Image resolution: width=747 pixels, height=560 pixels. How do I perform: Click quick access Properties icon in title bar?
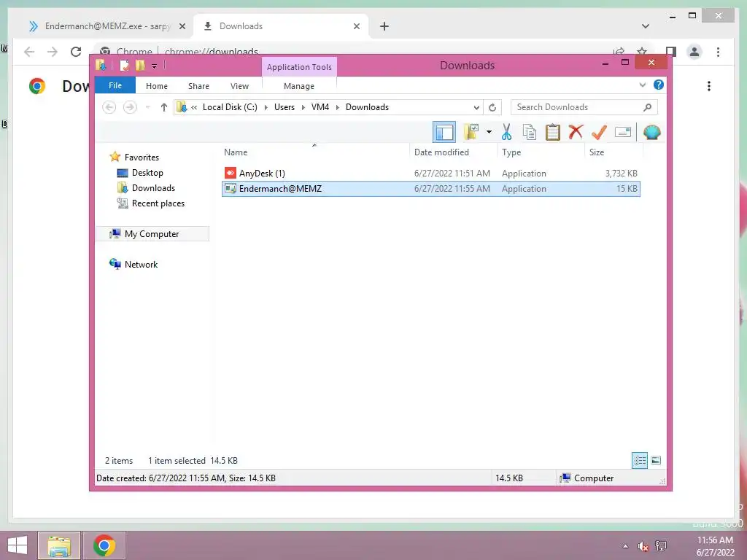click(x=124, y=65)
